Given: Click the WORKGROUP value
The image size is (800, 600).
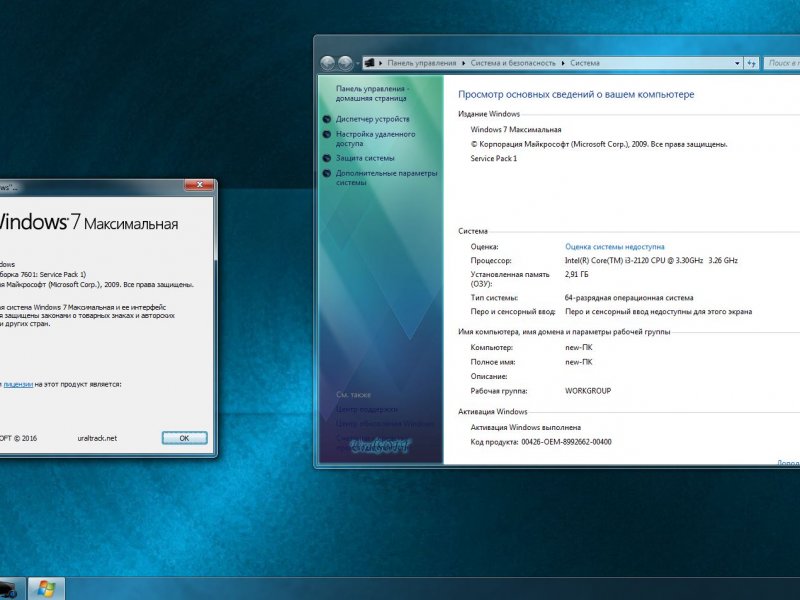Looking at the screenshot, I should coord(588,391).
